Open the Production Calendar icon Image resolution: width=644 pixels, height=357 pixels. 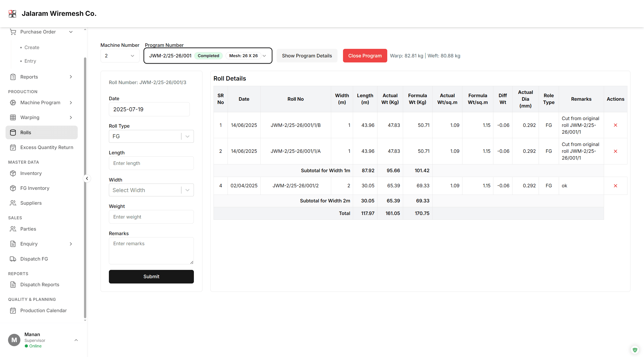[x=13, y=310]
